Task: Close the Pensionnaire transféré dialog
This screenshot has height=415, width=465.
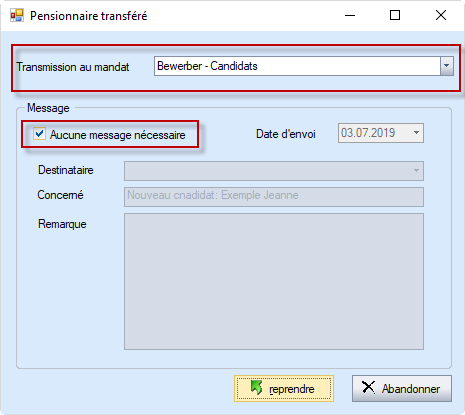Action: coord(441,15)
